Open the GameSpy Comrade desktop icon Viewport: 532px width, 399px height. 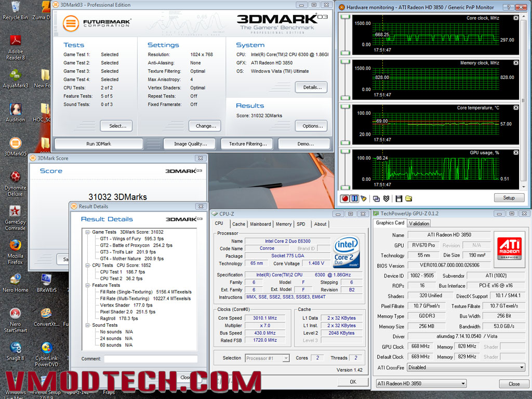click(15, 218)
